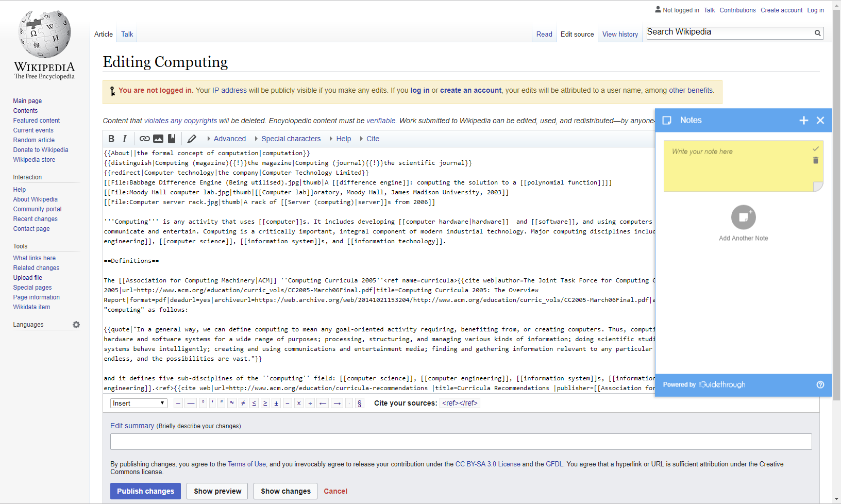
Task: Expand the Special characters section
Action: pyautogui.click(x=288, y=139)
